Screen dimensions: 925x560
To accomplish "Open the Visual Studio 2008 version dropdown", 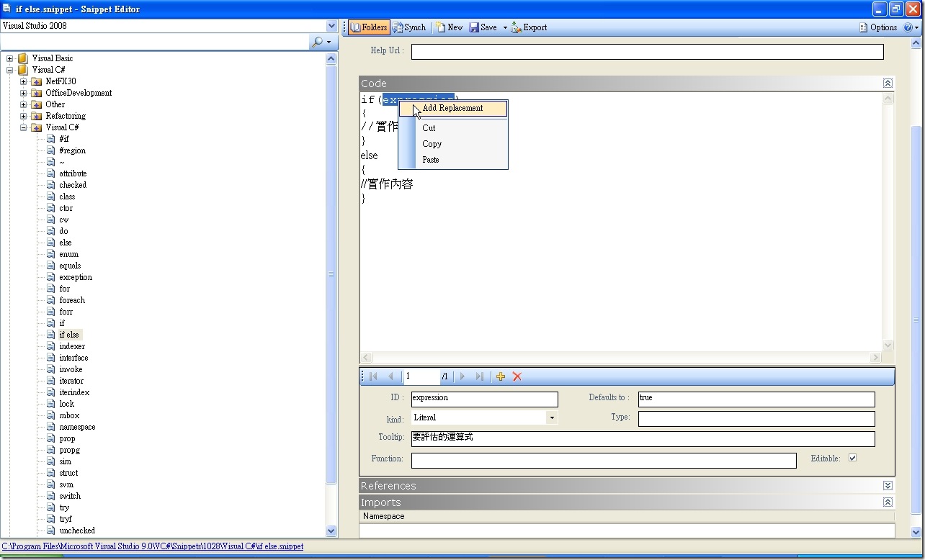I will [331, 26].
